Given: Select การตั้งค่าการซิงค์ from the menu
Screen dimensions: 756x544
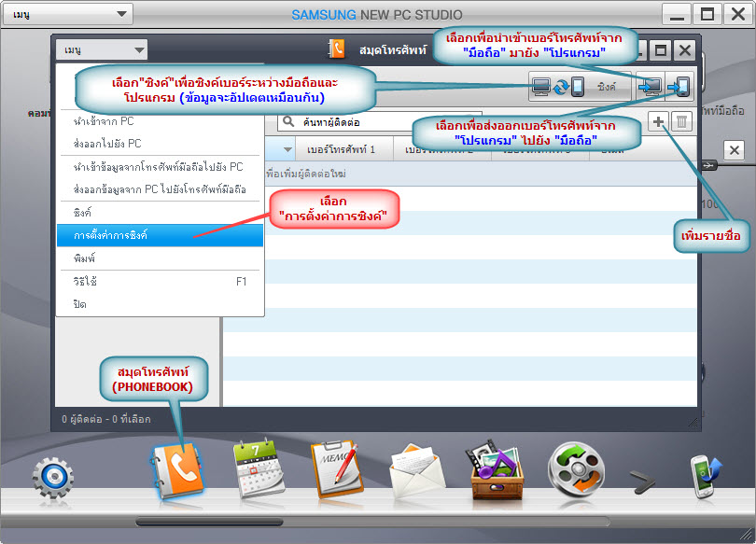Looking at the screenshot, I should (x=159, y=234).
